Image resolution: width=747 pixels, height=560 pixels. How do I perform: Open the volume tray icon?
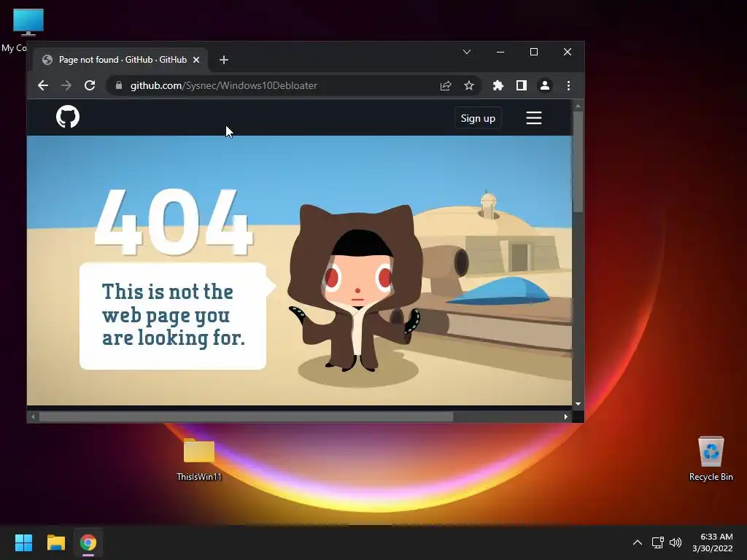pyautogui.click(x=676, y=542)
